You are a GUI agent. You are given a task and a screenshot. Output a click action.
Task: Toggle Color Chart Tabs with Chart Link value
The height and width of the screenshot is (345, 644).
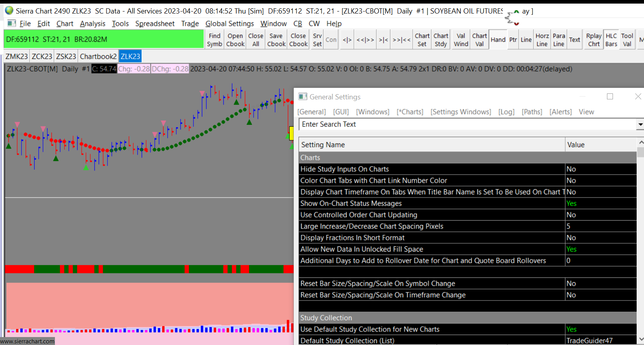601,181
